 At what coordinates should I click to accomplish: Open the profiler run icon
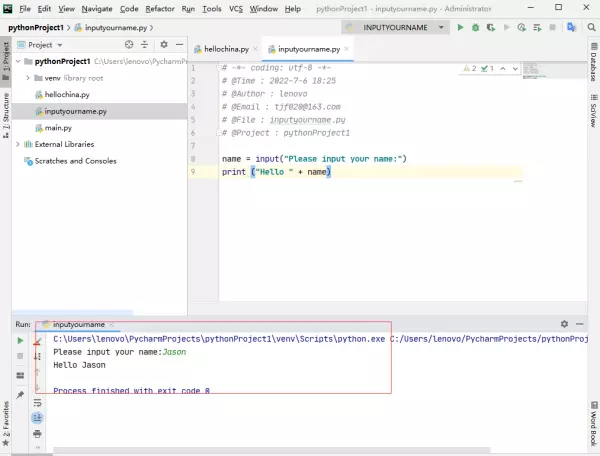tap(521, 28)
